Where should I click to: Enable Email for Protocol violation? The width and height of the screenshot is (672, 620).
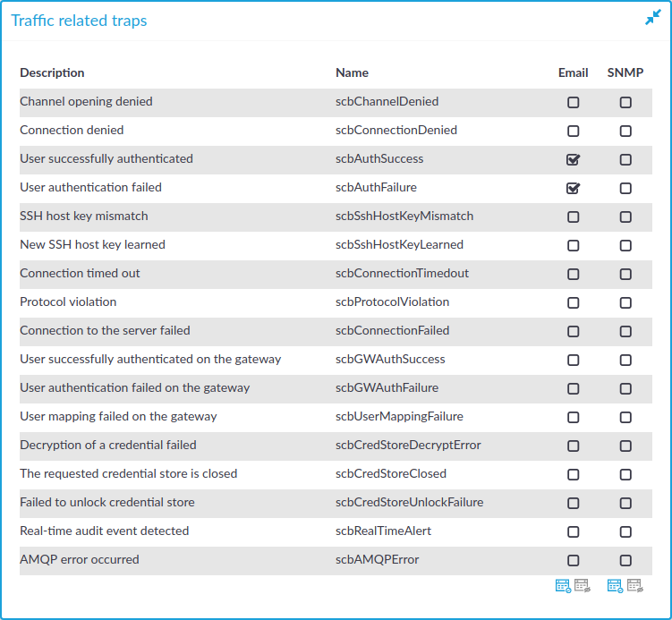573,303
